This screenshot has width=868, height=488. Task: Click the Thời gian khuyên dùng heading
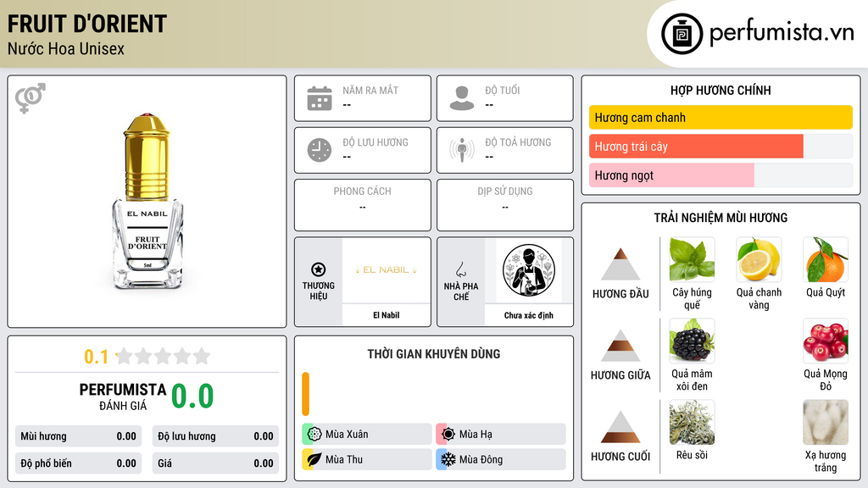434,354
